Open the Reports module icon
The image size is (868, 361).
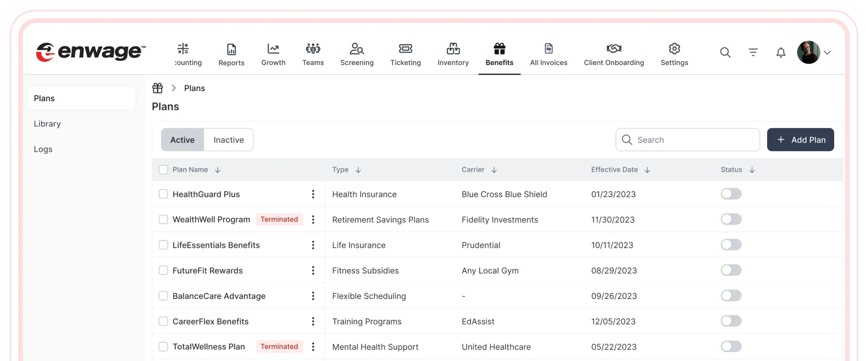[x=231, y=49]
